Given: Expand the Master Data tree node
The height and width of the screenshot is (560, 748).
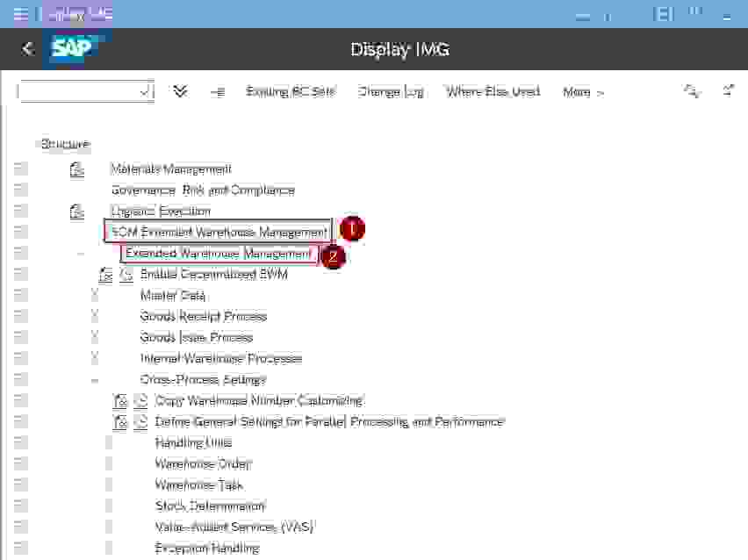Looking at the screenshot, I should [x=94, y=295].
